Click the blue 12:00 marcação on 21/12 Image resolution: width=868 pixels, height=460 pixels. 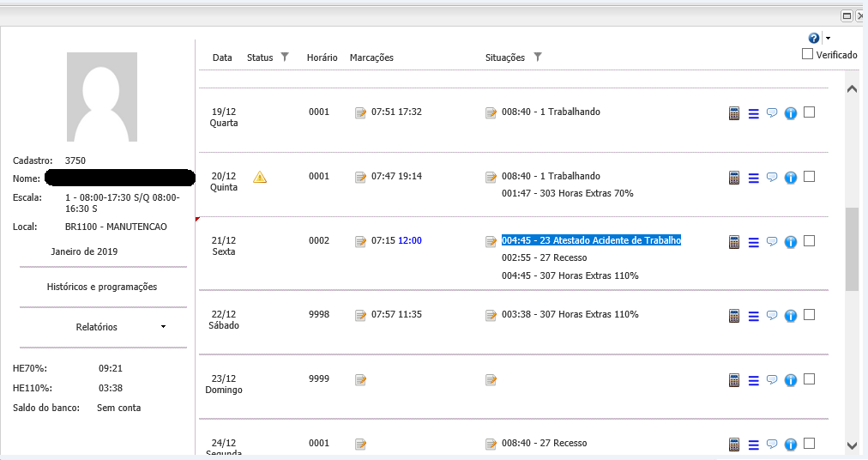pos(410,240)
